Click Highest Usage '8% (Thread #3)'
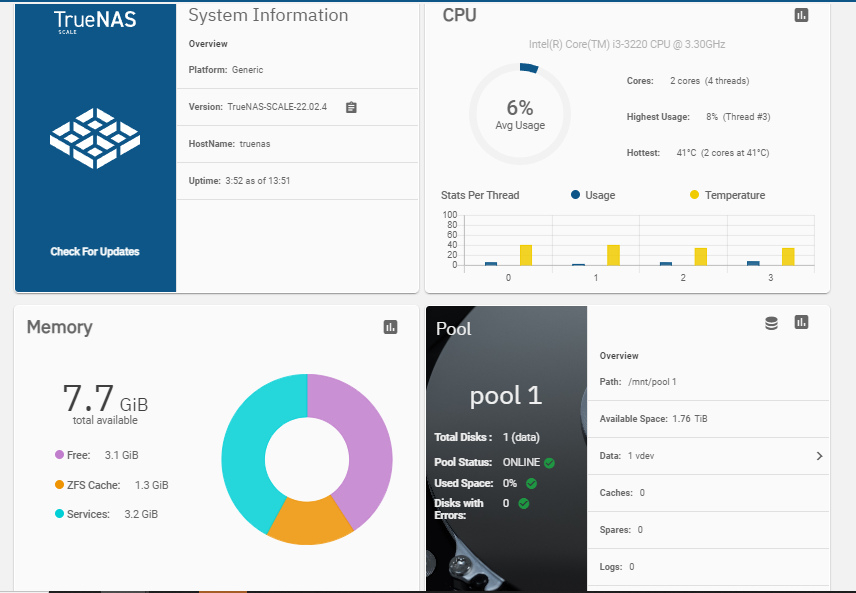This screenshot has width=856, height=593. pyautogui.click(x=738, y=117)
